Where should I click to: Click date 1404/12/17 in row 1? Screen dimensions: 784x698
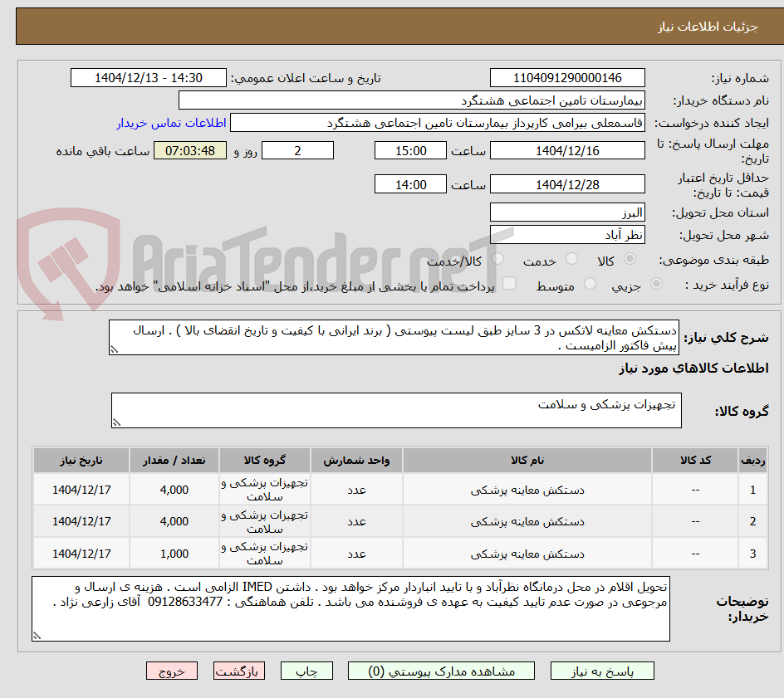pyautogui.click(x=81, y=491)
